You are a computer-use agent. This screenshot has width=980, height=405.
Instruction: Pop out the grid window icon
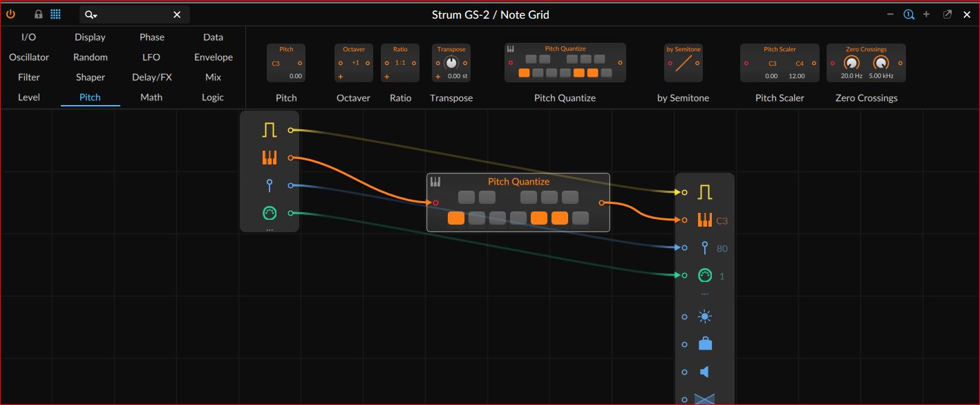coord(948,14)
